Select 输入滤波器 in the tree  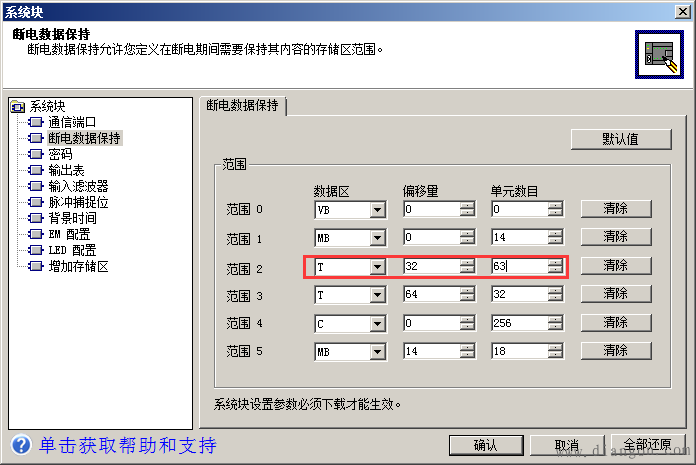click(x=78, y=186)
